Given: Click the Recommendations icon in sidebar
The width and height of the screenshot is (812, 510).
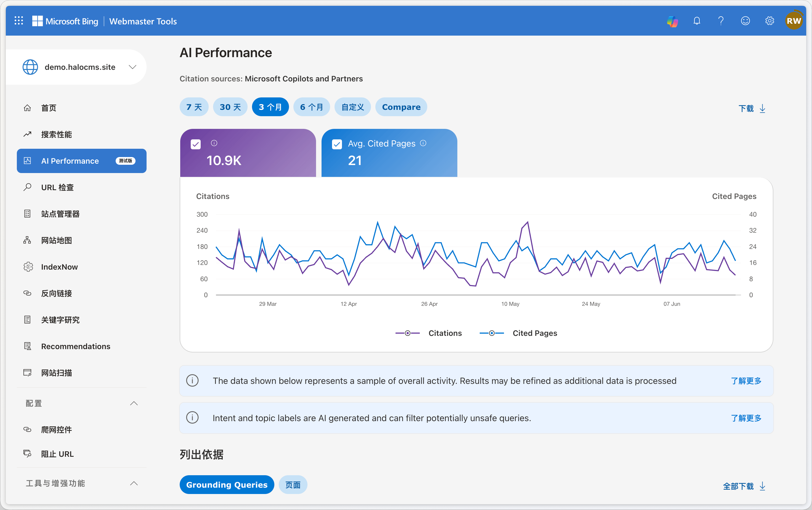Looking at the screenshot, I should [x=27, y=346].
